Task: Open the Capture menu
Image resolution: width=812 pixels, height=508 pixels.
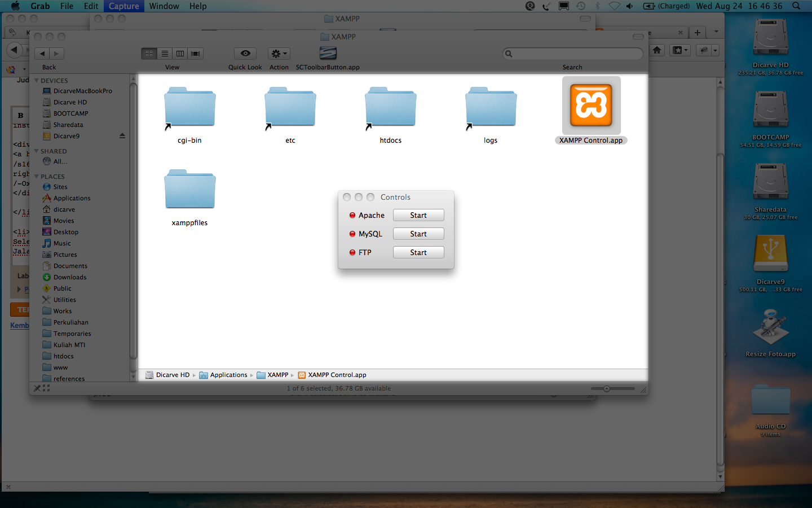Action: coord(123,6)
